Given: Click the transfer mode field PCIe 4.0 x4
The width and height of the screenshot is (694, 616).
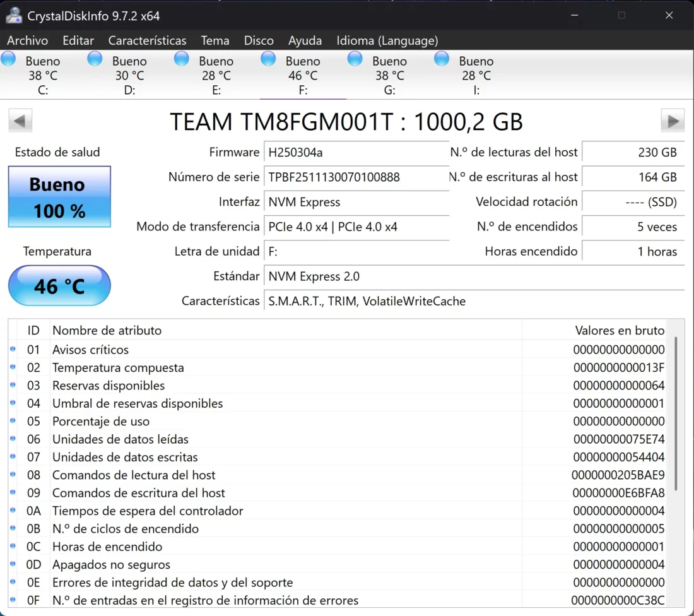Looking at the screenshot, I should (356, 227).
